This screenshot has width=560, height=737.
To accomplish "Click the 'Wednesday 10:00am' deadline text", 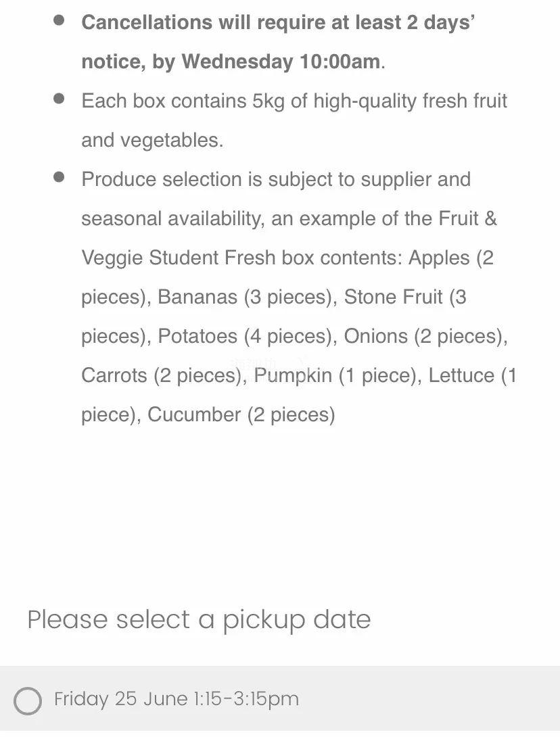I will tap(281, 62).
